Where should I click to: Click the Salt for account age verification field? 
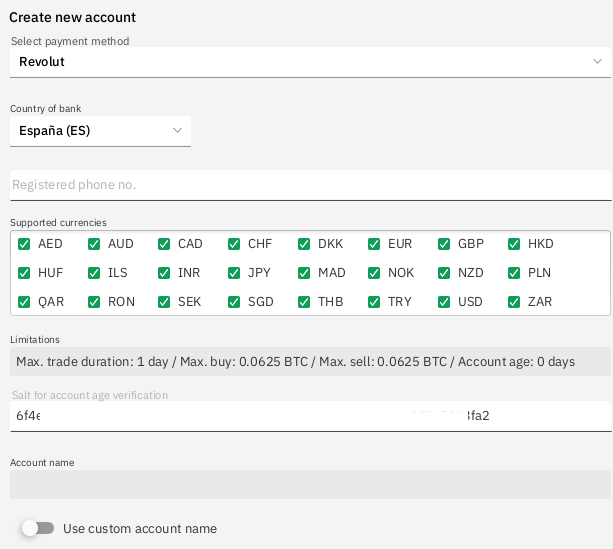click(310, 416)
